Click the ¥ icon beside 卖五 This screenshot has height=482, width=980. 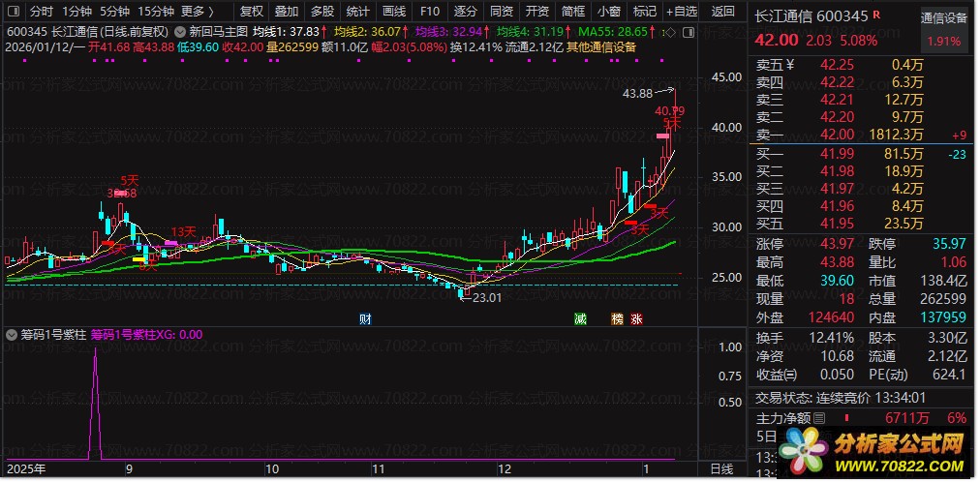tap(789, 64)
